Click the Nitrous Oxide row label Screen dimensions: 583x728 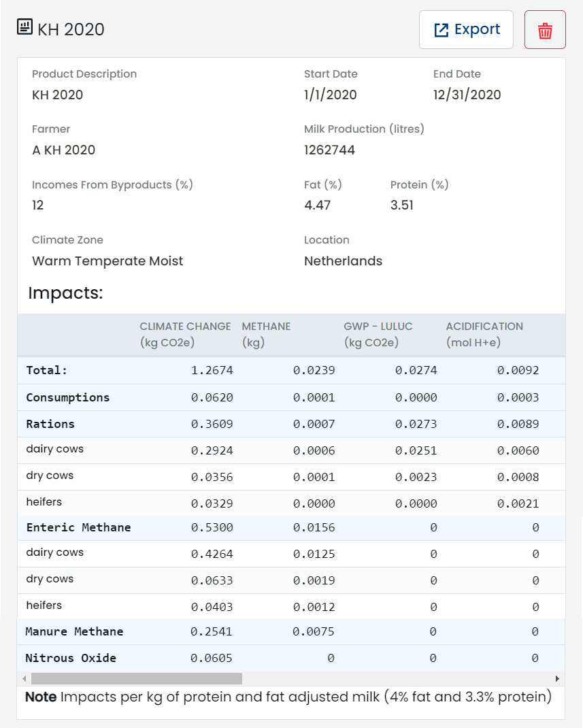71,658
